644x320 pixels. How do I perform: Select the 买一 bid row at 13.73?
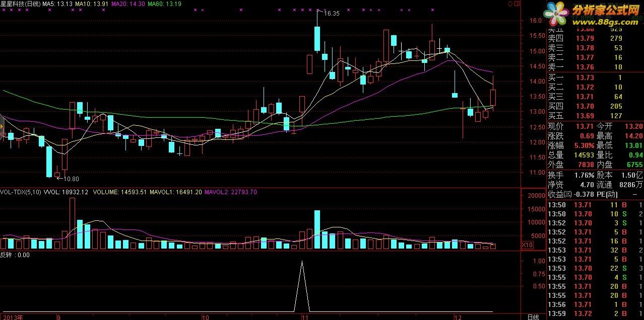point(595,77)
